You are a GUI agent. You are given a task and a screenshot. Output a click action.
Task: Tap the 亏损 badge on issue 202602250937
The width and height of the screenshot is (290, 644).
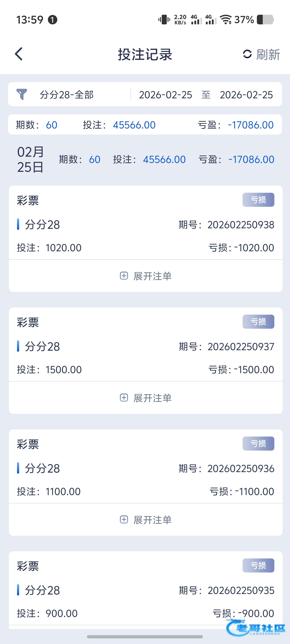pos(258,322)
